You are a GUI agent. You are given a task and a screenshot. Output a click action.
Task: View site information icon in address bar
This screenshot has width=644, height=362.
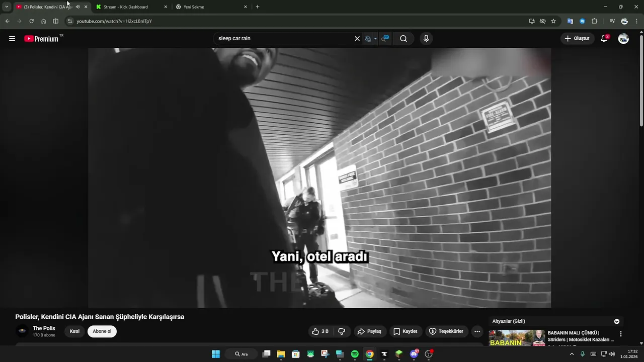pos(70,21)
